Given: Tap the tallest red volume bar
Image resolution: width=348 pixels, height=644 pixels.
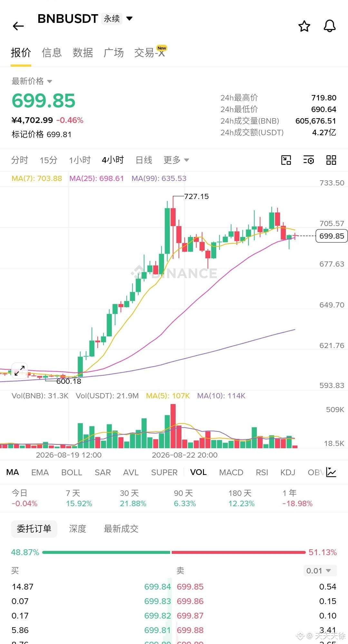Looking at the screenshot, I should pos(173,426).
